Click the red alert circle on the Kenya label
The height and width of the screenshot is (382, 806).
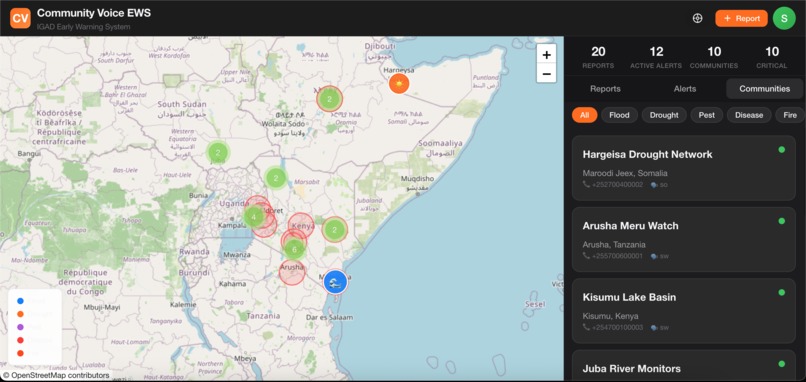301,225
